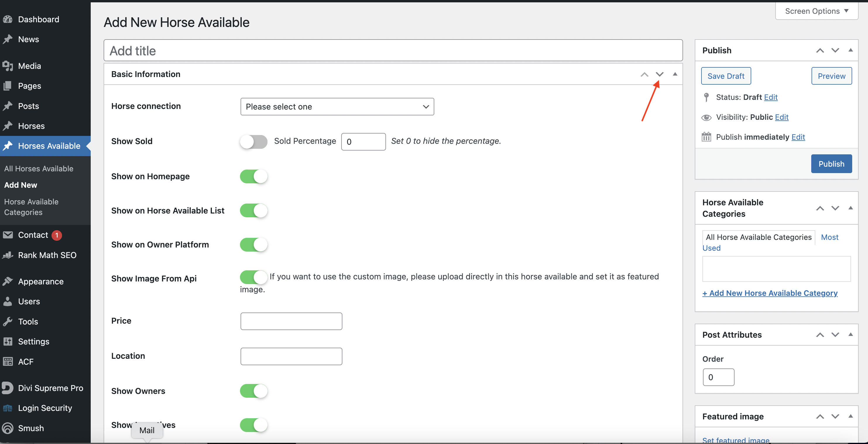868x444 pixels.
Task: Open the Horse connection dropdown
Action: [x=337, y=107]
